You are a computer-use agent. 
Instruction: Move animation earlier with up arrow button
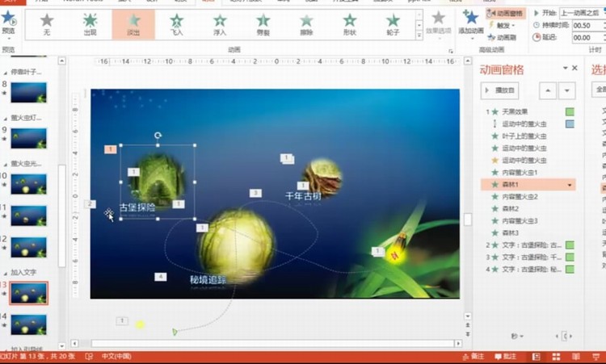pos(548,90)
